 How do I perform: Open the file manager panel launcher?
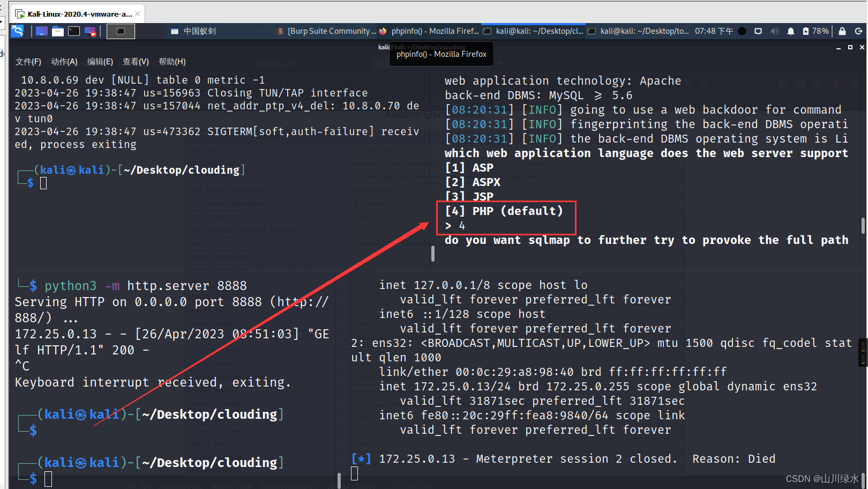click(x=58, y=31)
